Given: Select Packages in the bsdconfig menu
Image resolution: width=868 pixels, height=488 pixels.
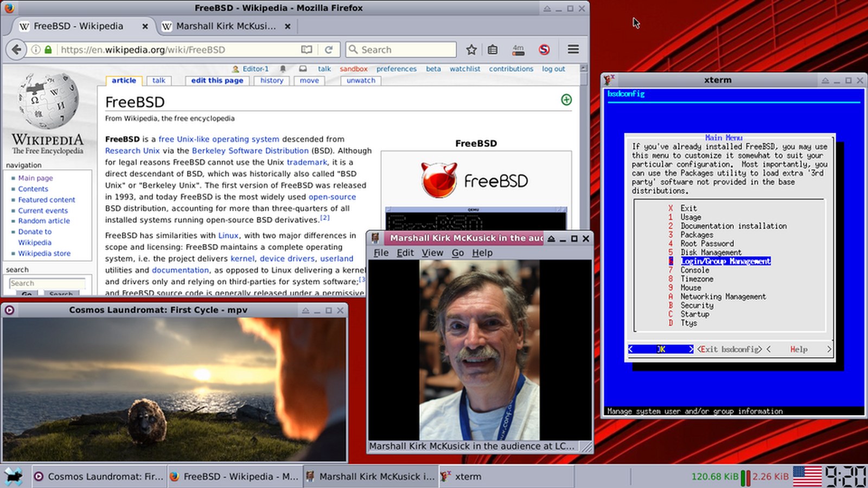Looking at the screenshot, I should 697,235.
